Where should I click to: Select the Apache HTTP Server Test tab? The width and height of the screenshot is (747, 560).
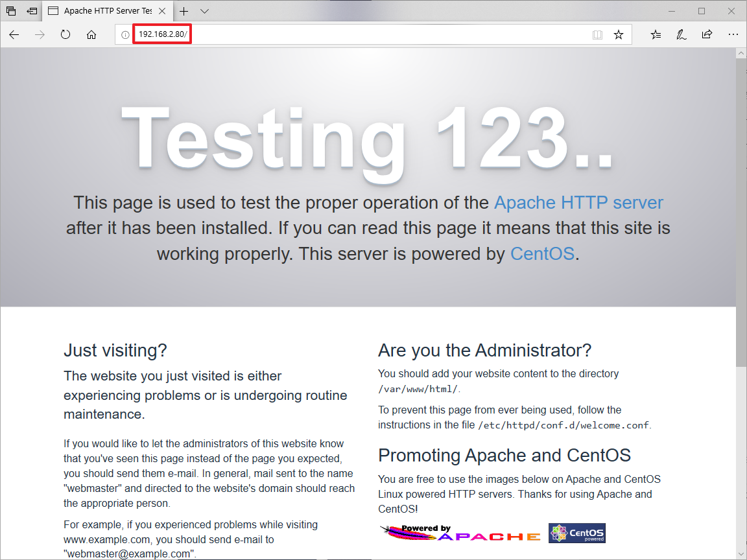coord(108,11)
